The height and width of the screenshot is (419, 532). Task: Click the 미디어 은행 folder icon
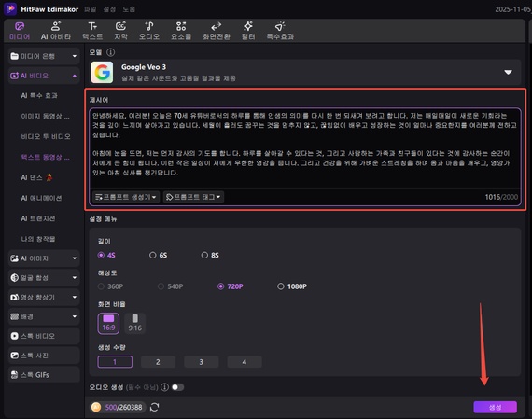[14, 56]
